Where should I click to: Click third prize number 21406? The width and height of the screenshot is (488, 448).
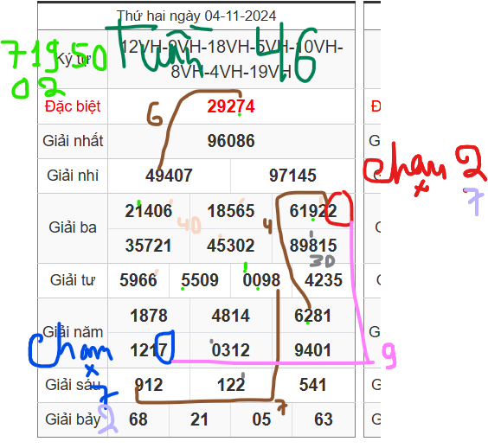(x=149, y=211)
